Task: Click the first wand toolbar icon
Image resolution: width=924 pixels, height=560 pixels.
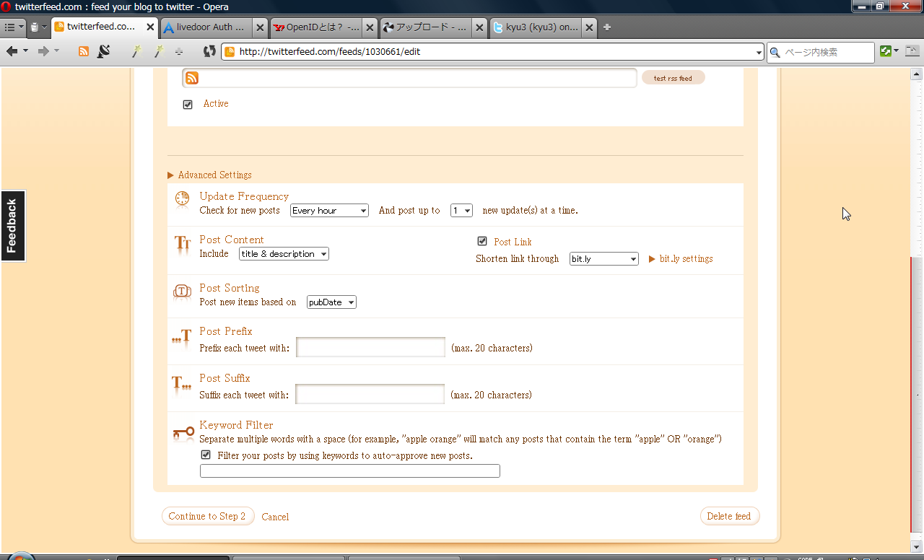Action: coord(136,51)
